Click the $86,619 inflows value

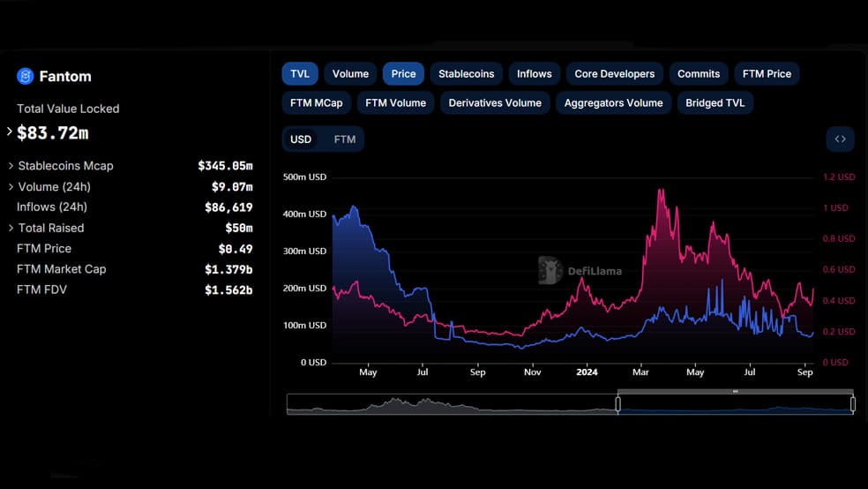point(228,207)
